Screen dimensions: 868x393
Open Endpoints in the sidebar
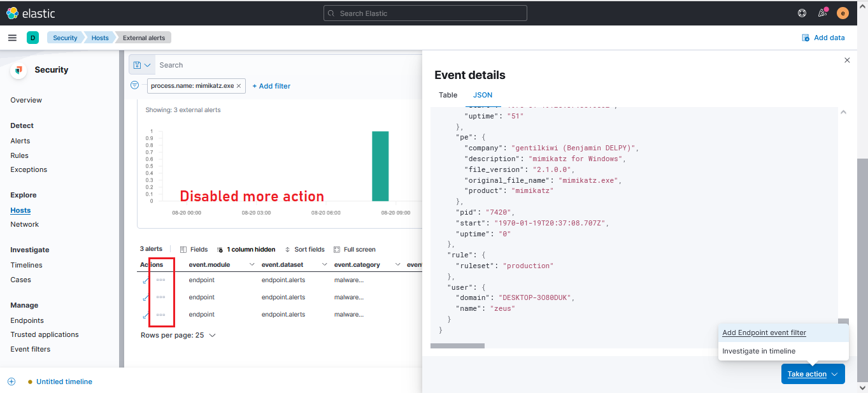[27, 320]
